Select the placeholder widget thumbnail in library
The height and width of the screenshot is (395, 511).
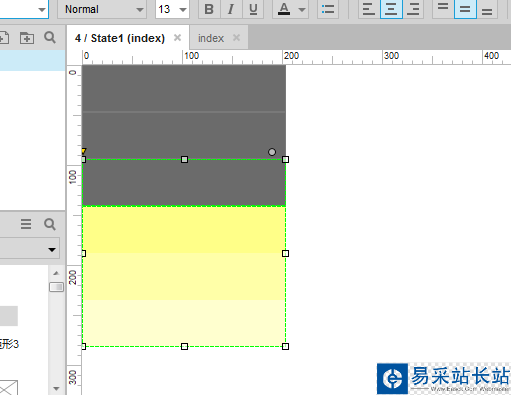(x=9, y=387)
